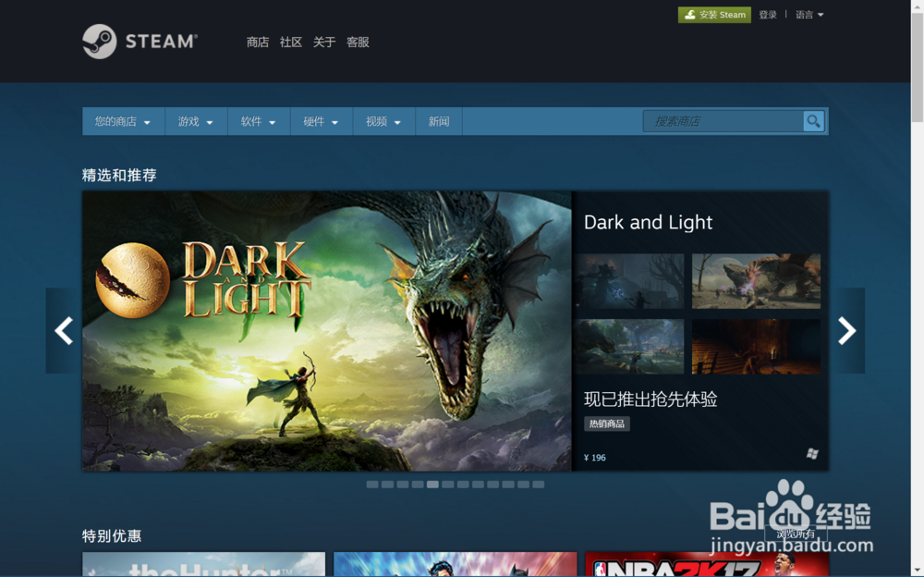The image size is (924, 577).
Task: Click the Dark and Light main banner
Action: [326, 331]
